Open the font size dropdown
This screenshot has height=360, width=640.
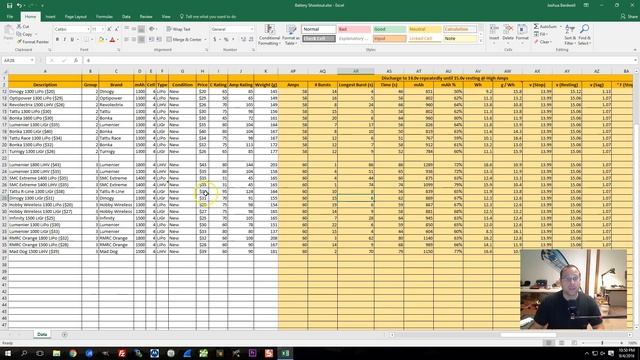coord(102,29)
